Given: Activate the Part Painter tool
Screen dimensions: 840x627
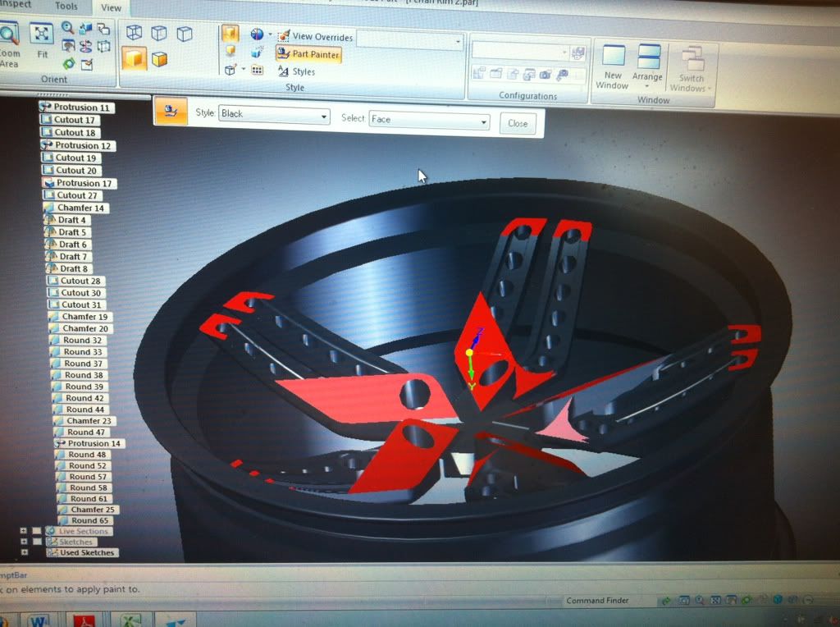Looking at the screenshot, I should pos(308,54).
